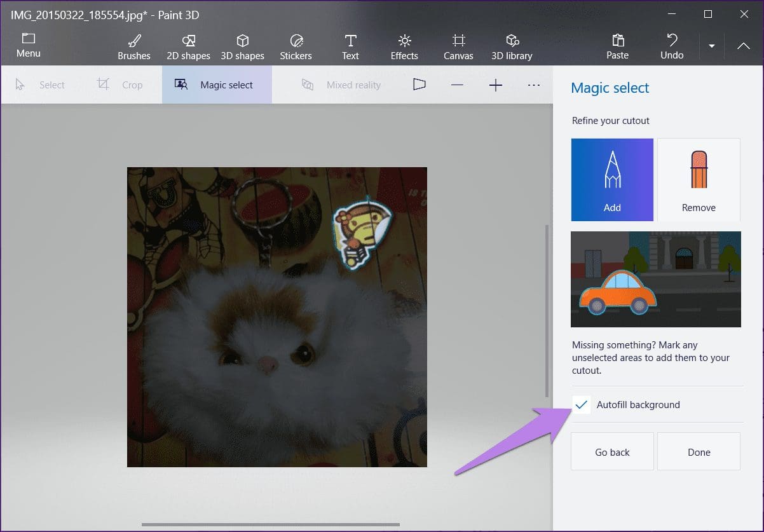Minimize the Paint 3D window
This screenshot has height=532, width=764.
click(672, 14)
